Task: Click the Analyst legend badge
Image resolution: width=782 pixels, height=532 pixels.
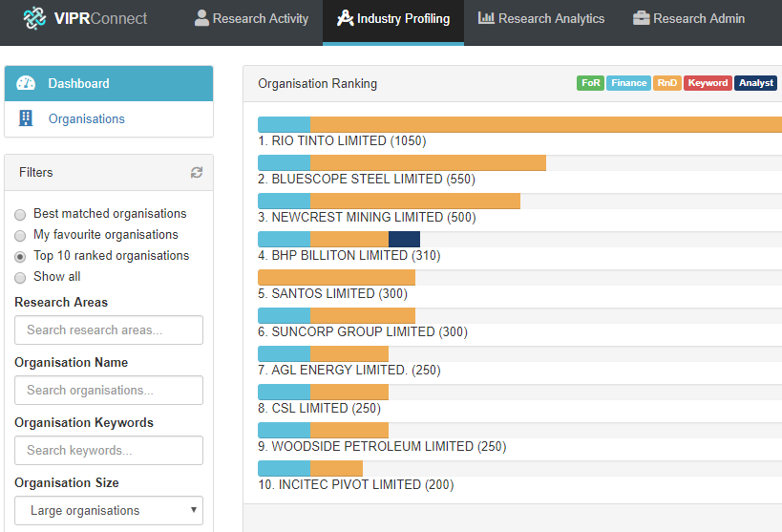Action: 755,83
